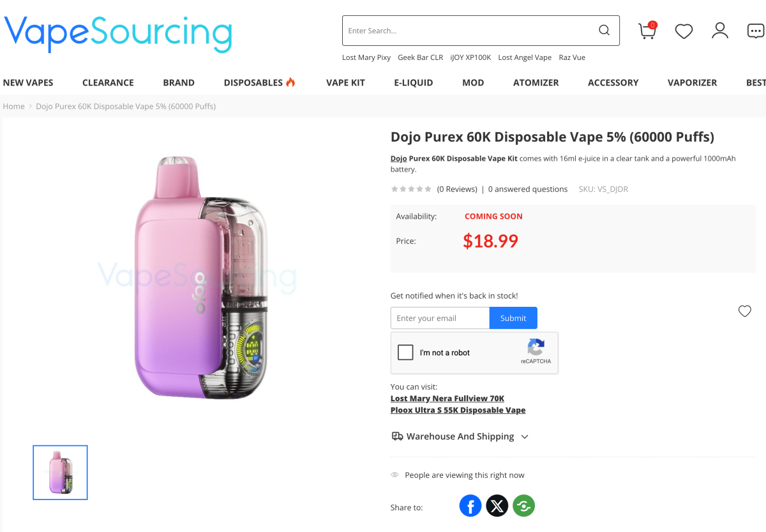Click the Enter your email field

click(x=440, y=318)
